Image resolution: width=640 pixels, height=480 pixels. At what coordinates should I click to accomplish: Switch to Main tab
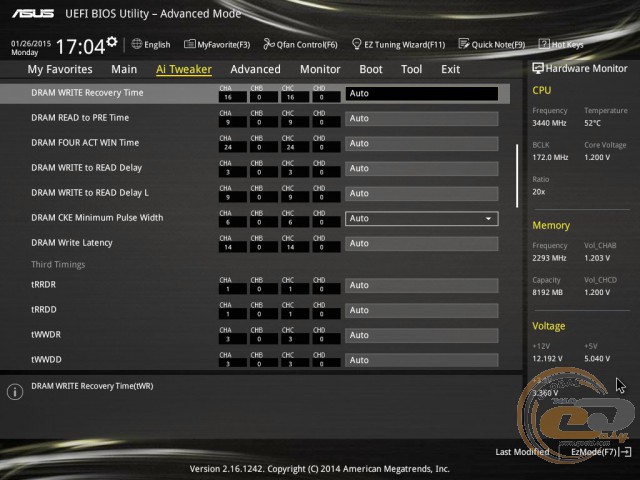(124, 69)
